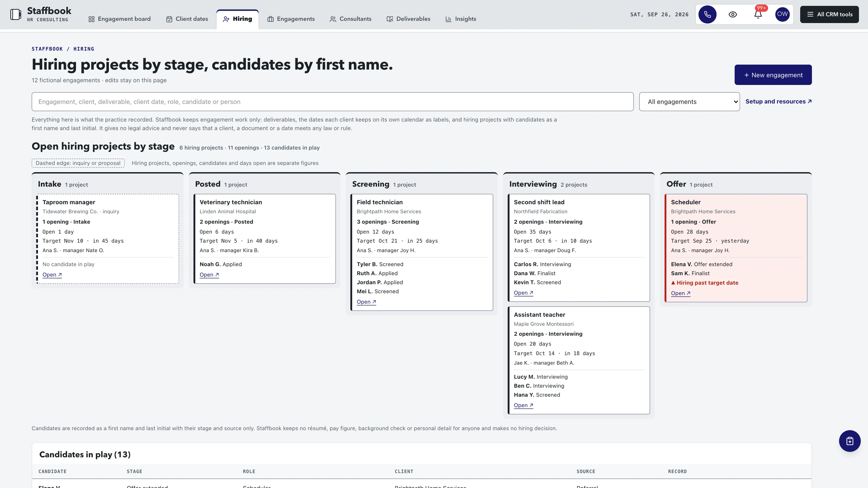
Task: Go to Deliverables tab
Action: point(408,19)
